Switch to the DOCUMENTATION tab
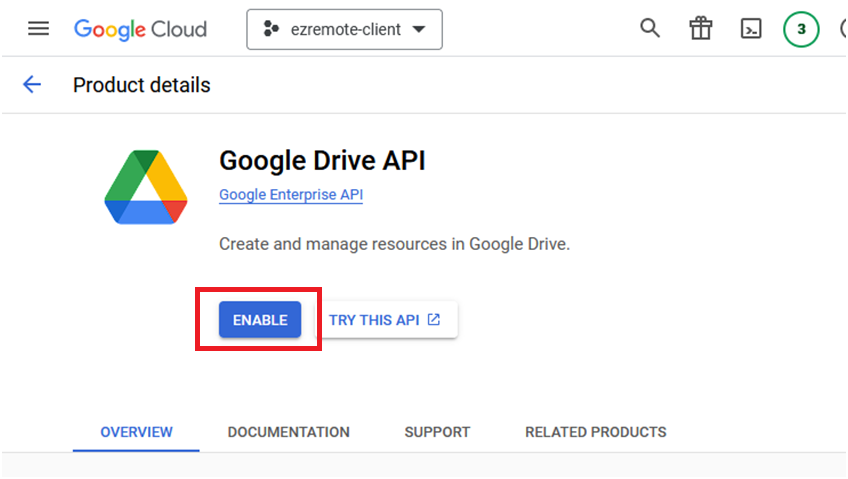Screen dimensions: 848x479 289,432
